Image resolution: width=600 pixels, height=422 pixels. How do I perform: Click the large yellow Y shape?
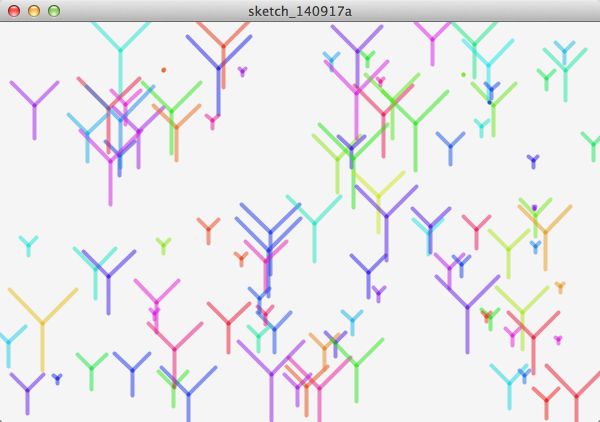(x=42, y=322)
